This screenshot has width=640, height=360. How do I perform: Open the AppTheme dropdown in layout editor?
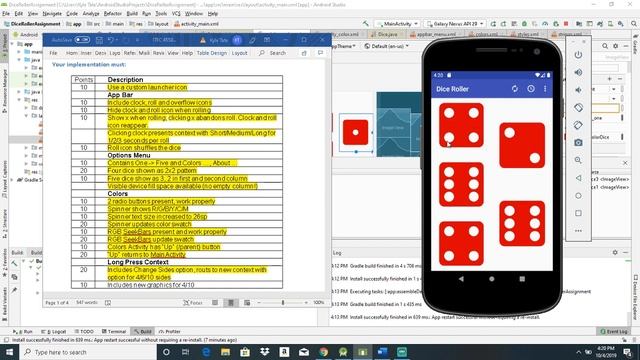343,46
